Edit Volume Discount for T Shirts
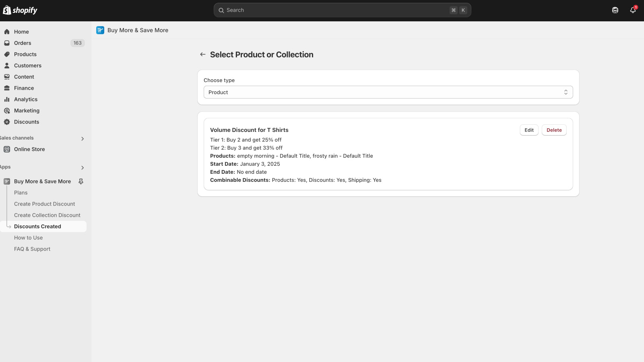Image resolution: width=644 pixels, height=362 pixels. [x=529, y=130]
